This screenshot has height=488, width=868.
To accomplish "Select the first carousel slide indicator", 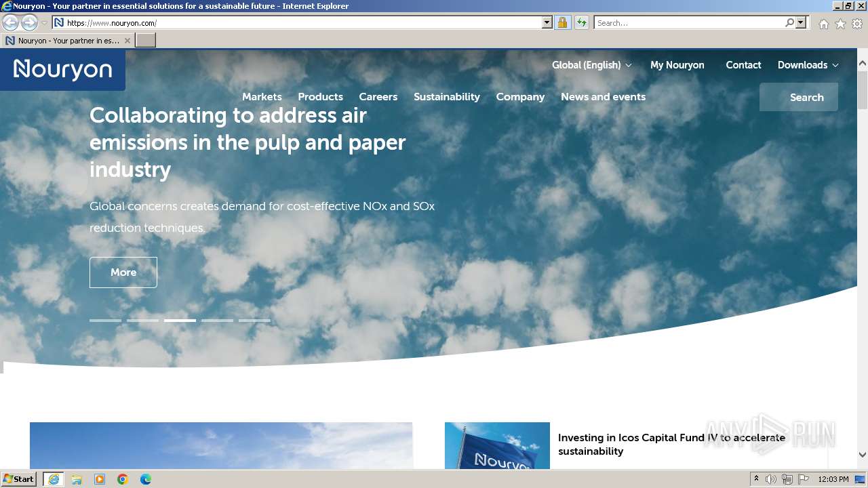I will [x=105, y=321].
